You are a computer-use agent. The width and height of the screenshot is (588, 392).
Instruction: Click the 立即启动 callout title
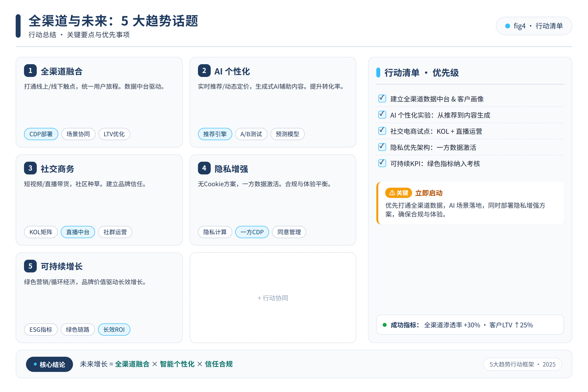click(429, 193)
